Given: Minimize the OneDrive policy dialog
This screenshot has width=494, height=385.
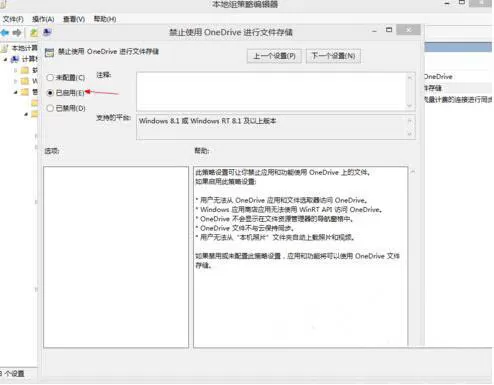Looking at the screenshot, I should coord(375,31).
